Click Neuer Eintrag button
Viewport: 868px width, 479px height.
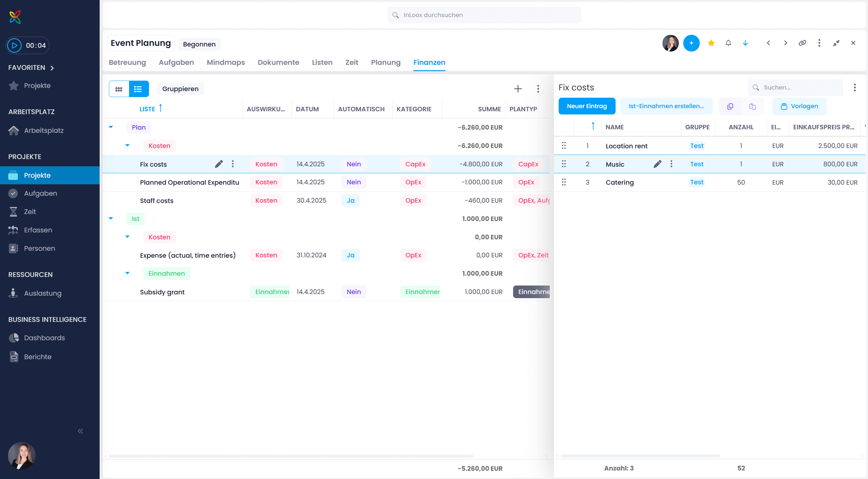[587, 107]
